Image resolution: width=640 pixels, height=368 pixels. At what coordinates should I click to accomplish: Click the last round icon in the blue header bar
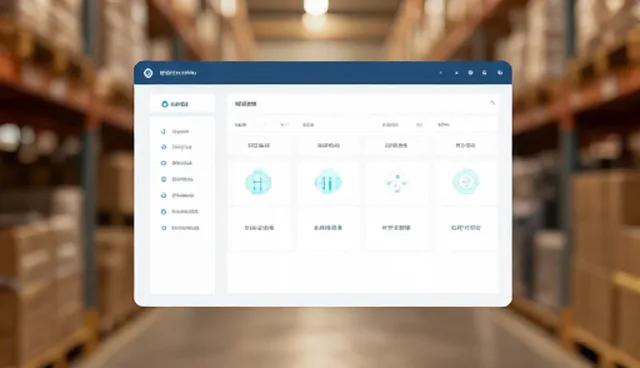[x=500, y=73]
